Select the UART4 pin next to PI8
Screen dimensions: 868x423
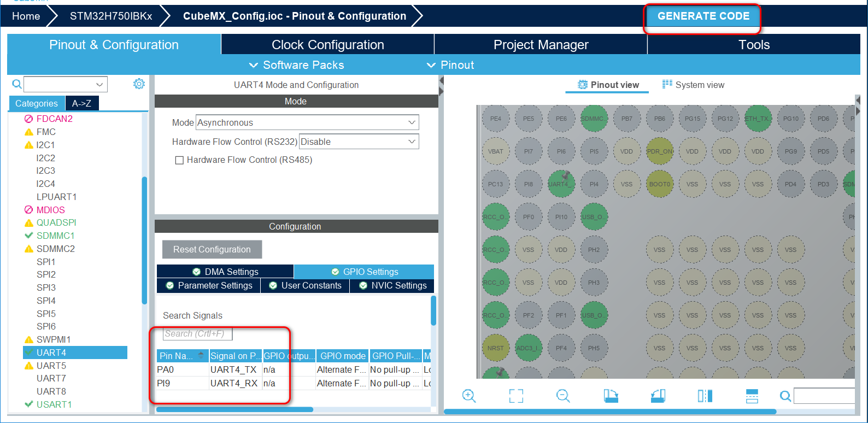click(x=561, y=184)
